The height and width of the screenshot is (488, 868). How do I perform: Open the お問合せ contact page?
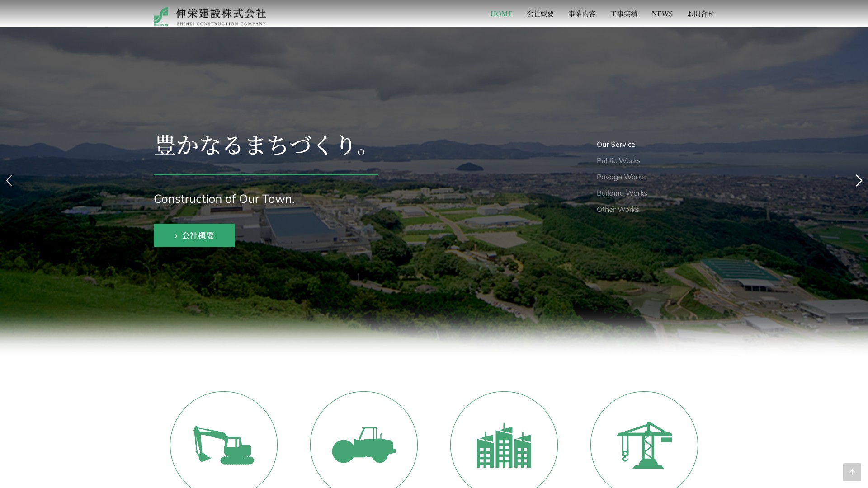(700, 14)
